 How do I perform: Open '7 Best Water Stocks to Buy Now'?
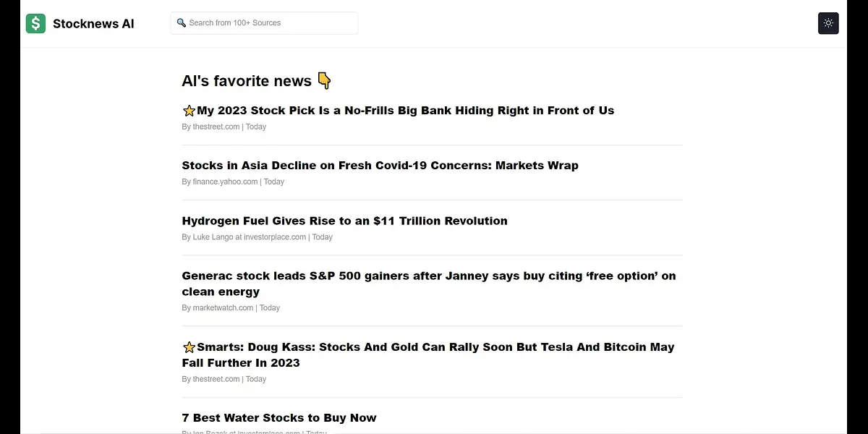click(x=279, y=417)
